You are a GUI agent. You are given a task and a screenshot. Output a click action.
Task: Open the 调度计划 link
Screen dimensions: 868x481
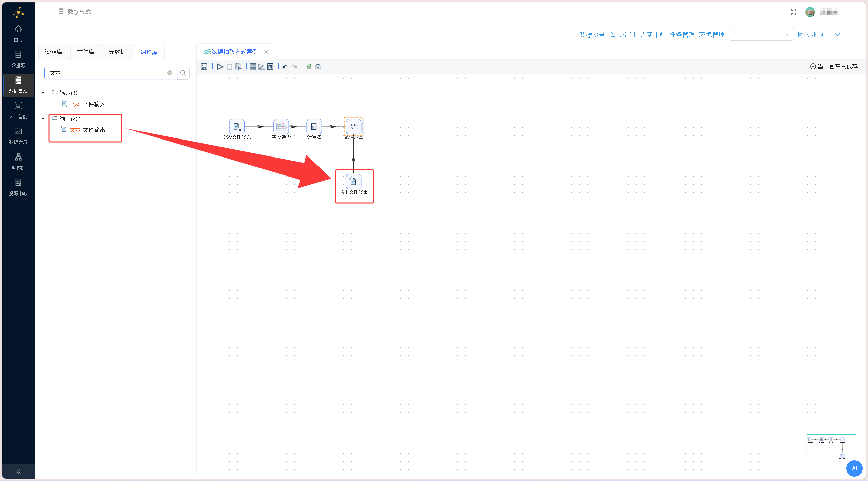pyautogui.click(x=652, y=35)
